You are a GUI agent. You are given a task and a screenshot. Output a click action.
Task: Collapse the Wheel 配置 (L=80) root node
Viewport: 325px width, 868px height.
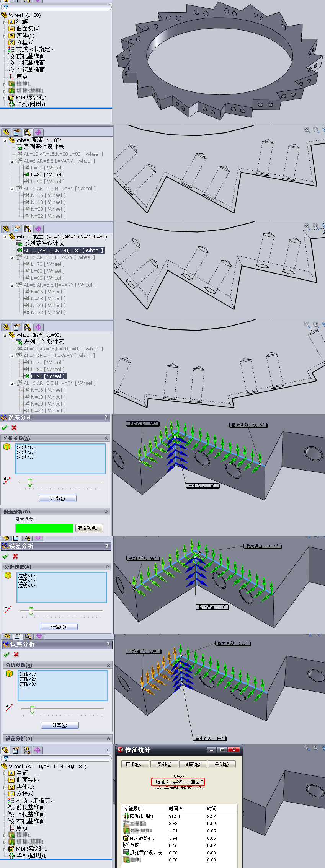(5, 140)
